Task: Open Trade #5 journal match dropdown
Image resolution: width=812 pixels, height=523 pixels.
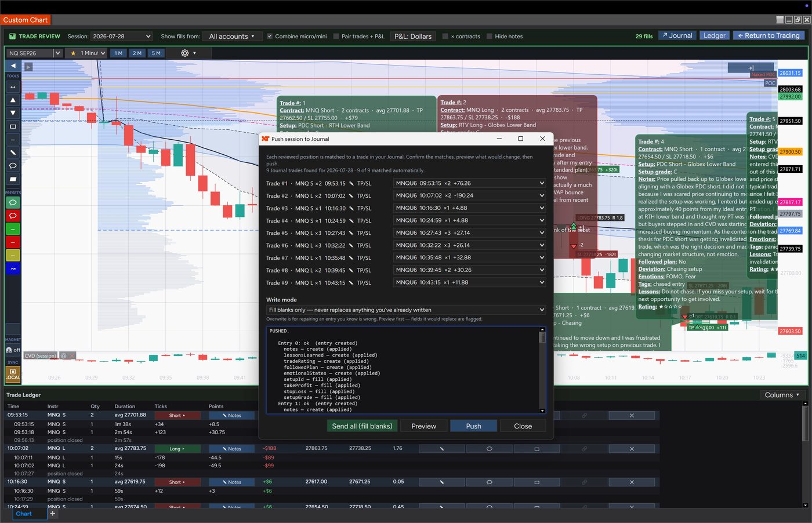Action: pyautogui.click(x=470, y=233)
